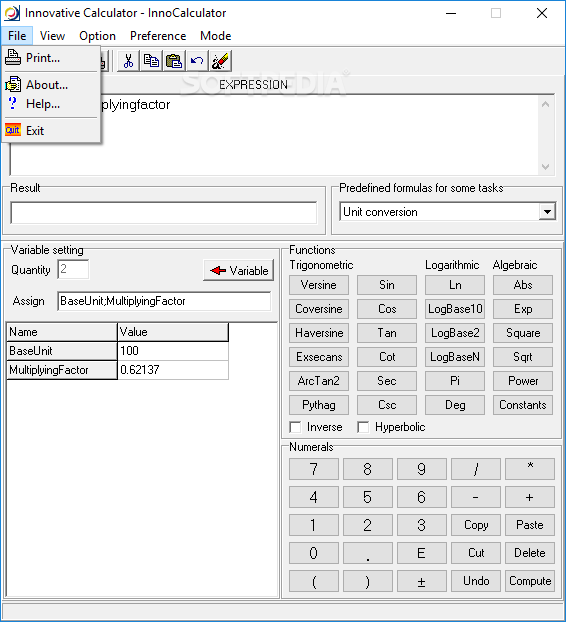Insert the Cot function

(387, 357)
